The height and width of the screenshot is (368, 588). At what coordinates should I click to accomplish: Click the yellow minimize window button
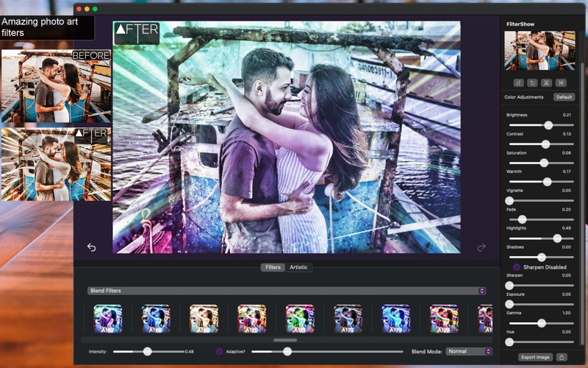tap(87, 9)
